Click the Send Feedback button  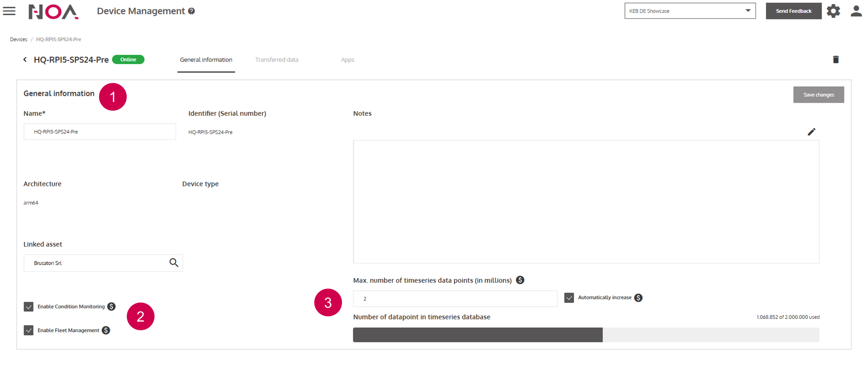tap(793, 11)
